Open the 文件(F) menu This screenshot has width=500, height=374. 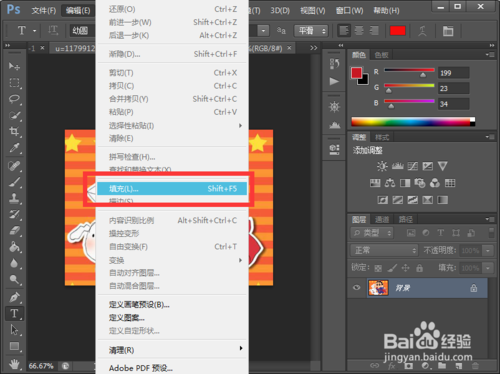click(44, 10)
